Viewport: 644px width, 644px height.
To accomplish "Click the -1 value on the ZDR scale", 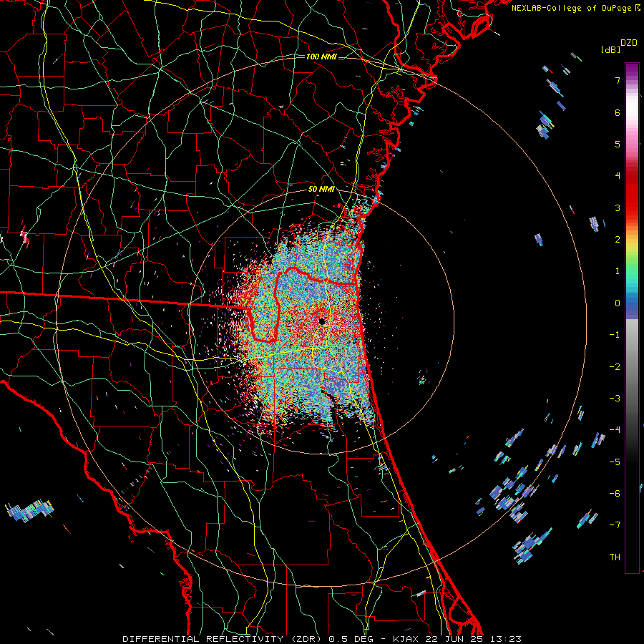I will tap(615, 335).
